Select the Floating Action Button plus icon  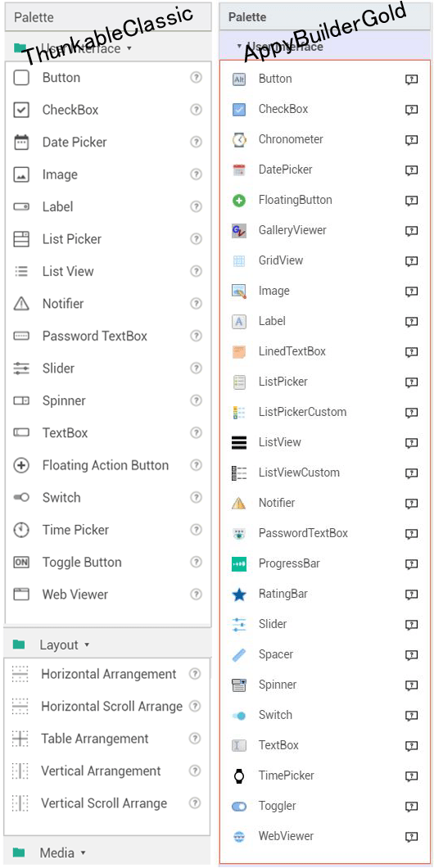pos(21,466)
